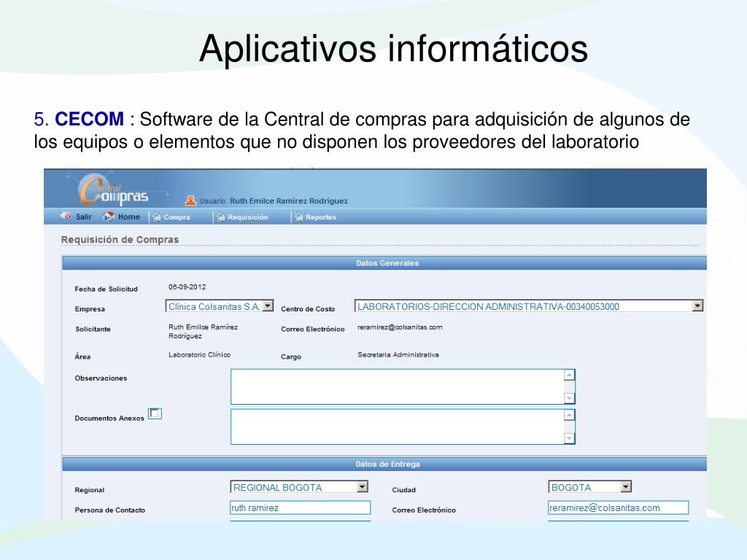Image resolution: width=747 pixels, height=560 pixels.
Task: Click Observaciones scrollbar up arrow
Action: coord(569,376)
